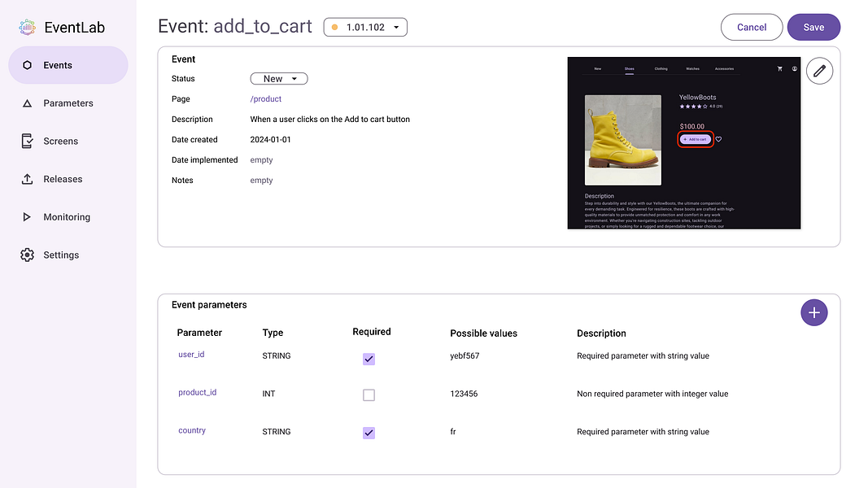Save the event changes
868x488 pixels.
click(x=813, y=27)
